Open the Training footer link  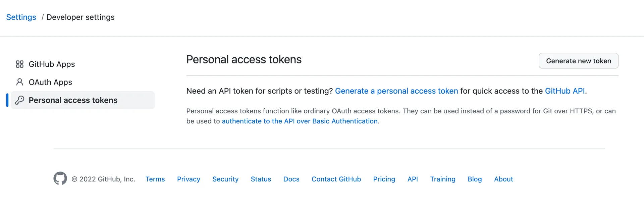(443, 179)
